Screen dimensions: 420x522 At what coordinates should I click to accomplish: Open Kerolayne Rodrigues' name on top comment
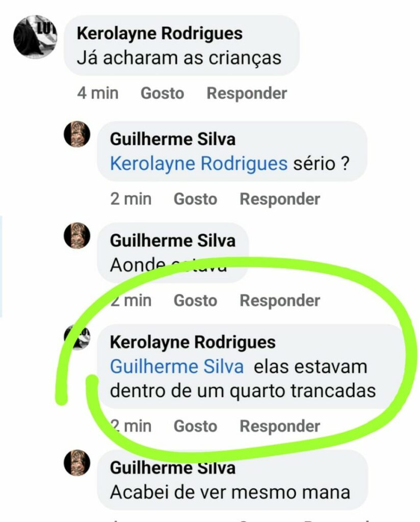(160, 34)
